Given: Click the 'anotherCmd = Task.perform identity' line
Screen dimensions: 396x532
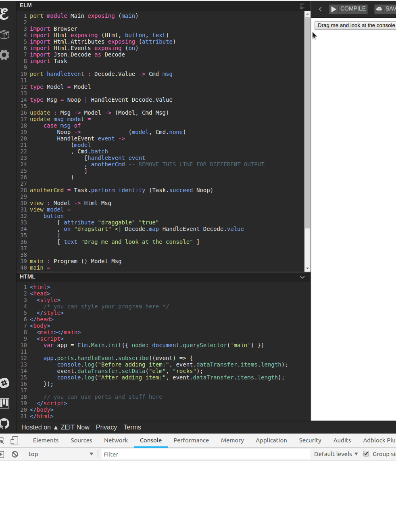Looking at the screenshot, I should tap(121, 190).
